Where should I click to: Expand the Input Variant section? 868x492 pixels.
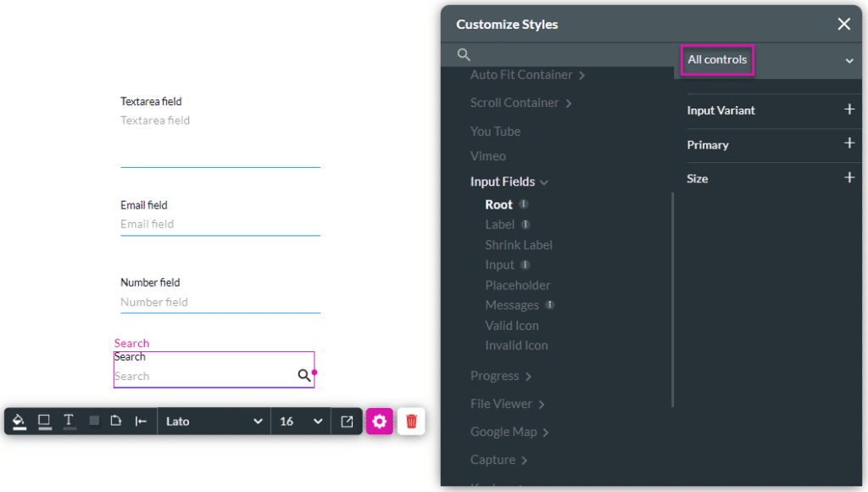pyautogui.click(x=849, y=109)
